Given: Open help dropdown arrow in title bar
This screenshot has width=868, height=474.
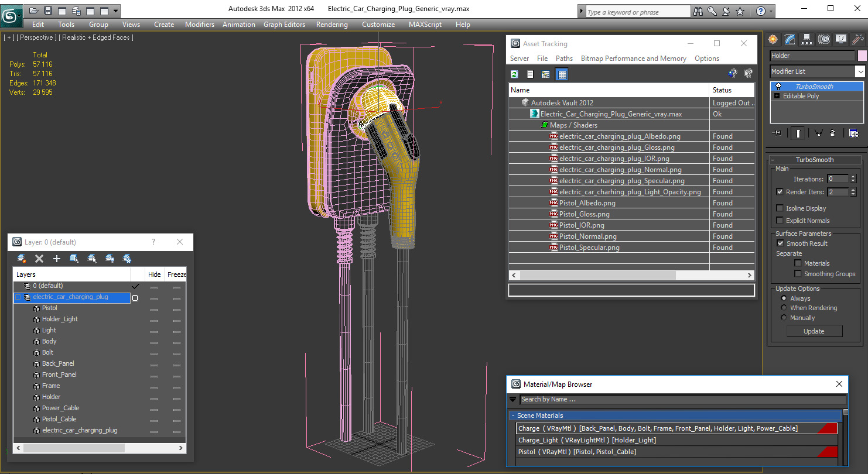Looking at the screenshot, I should pyautogui.click(x=770, y=11).
